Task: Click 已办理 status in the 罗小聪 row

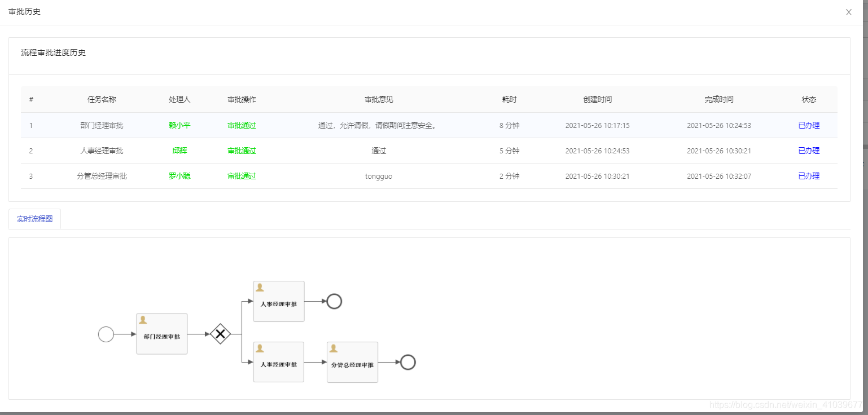Action: 809,176
